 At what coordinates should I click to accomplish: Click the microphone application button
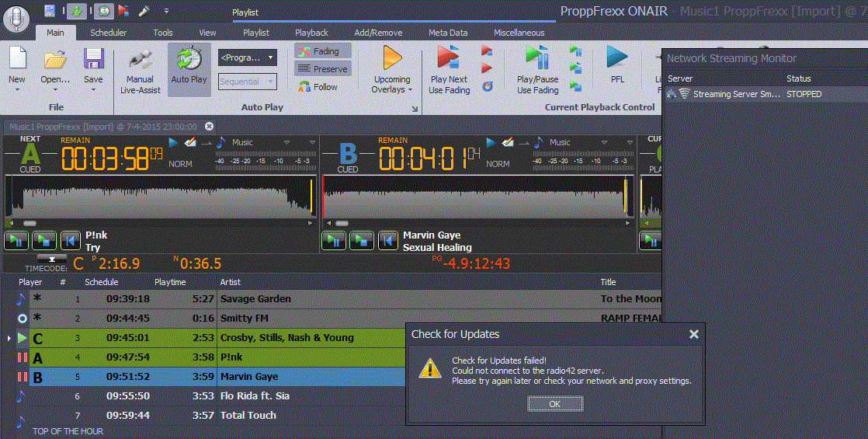(16, 16)
